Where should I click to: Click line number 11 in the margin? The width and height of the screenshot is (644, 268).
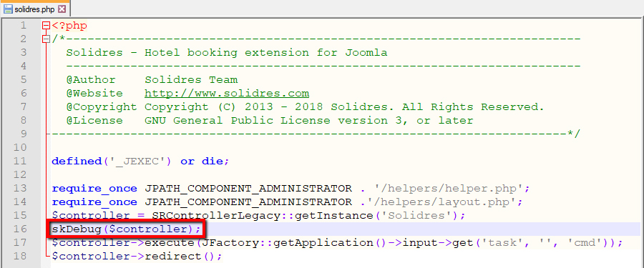20,161
